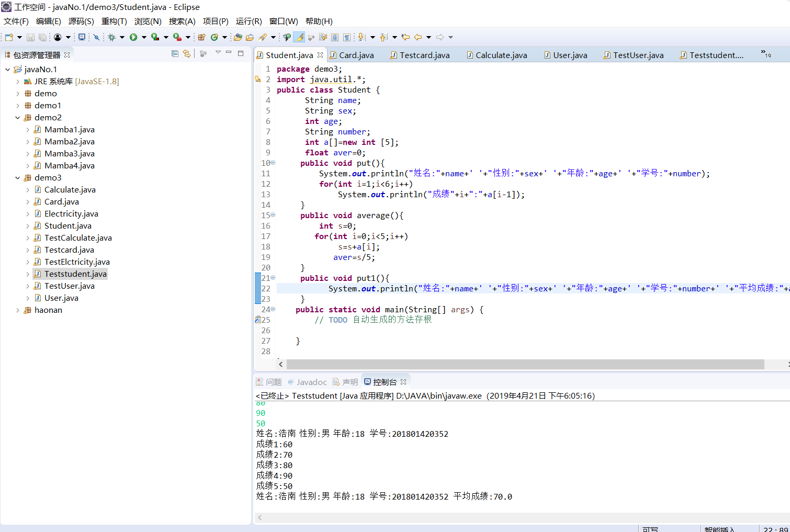This screenshot has height=532, width=790.
Task: Switch to the TestUser.java editor tab
Action: tap(634, 55)
